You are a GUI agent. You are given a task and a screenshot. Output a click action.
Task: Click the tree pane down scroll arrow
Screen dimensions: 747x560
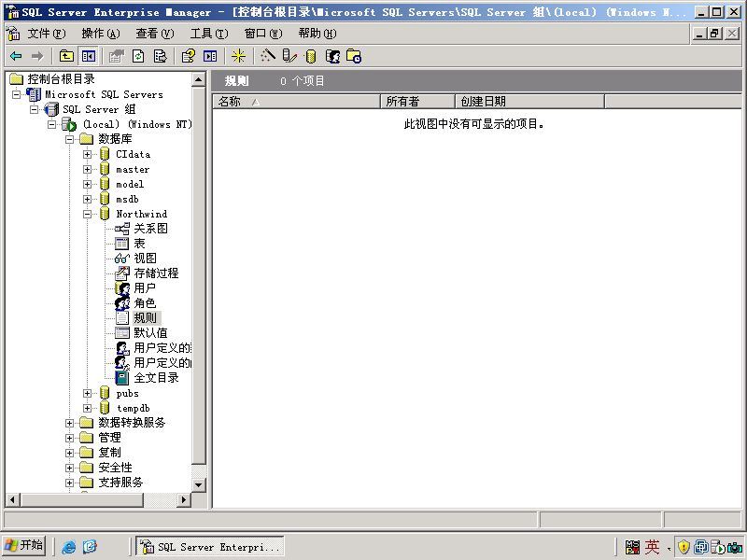pos(199,485)
